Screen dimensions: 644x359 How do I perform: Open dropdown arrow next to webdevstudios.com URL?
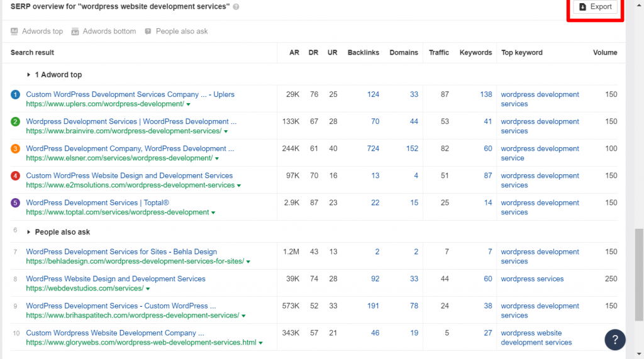148,289
